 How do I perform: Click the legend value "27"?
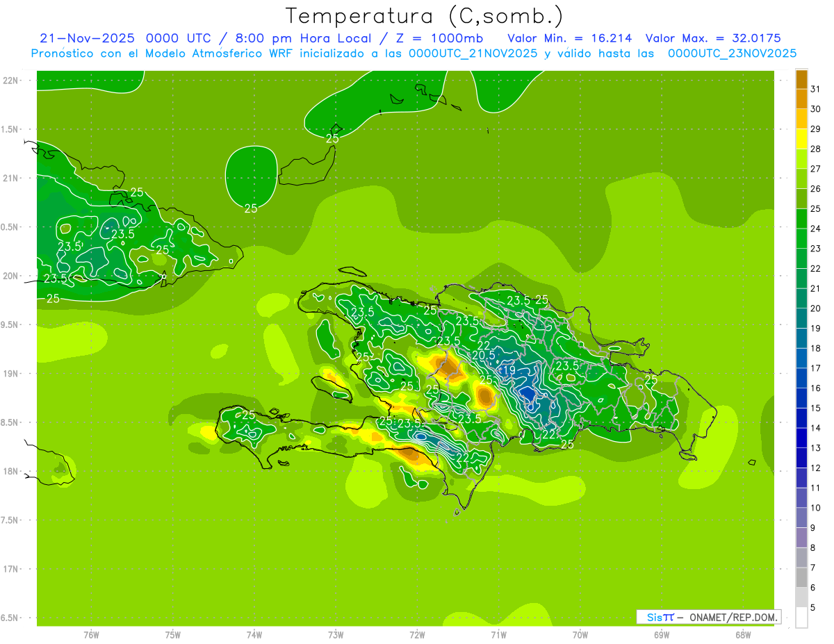point(815,169)
